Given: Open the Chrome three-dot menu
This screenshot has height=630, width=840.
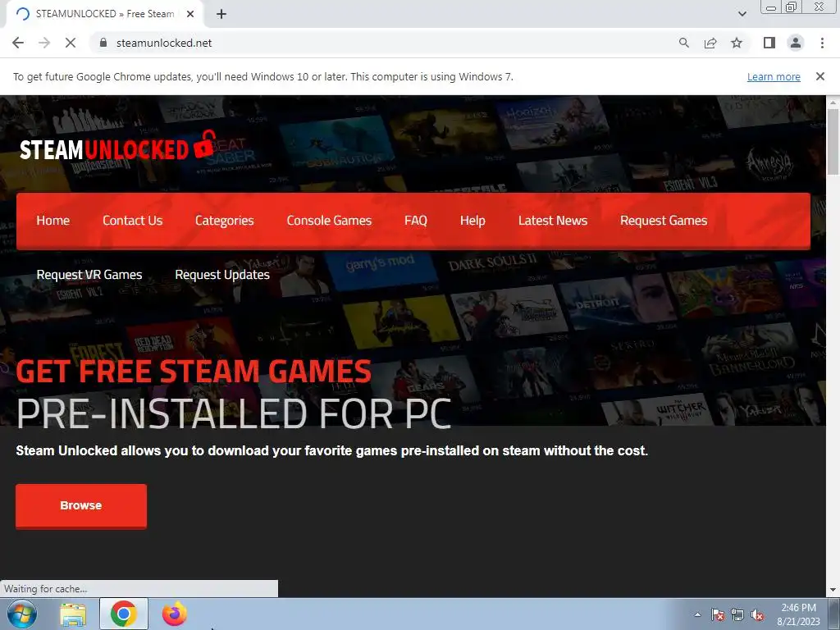Looking at the screenshot, I should tap(822, 43).
